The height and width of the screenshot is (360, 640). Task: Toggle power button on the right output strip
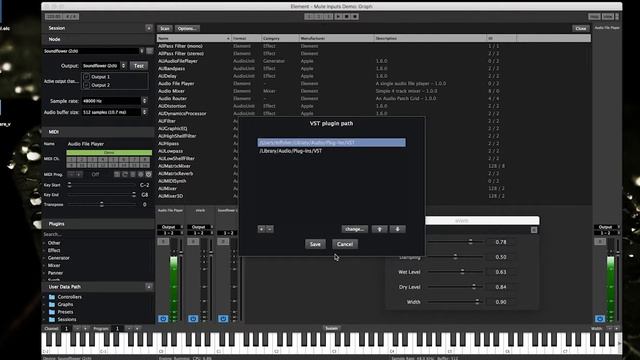point(600,318)
